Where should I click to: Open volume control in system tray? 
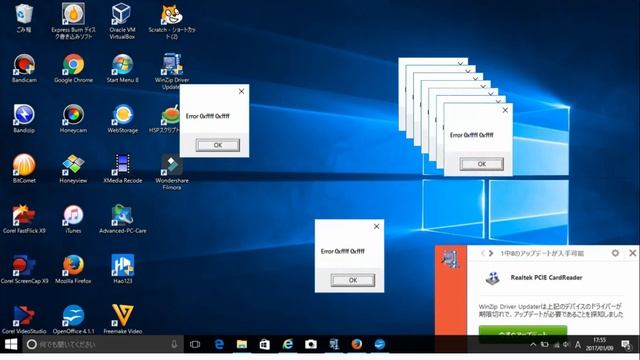[566, 344]
